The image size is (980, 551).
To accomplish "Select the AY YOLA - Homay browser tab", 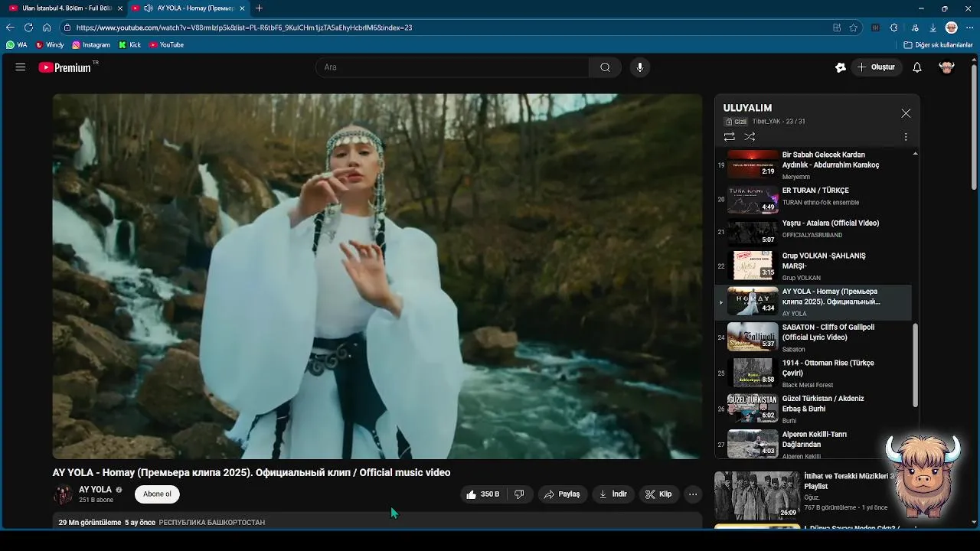I will click(x=188, y=8).
